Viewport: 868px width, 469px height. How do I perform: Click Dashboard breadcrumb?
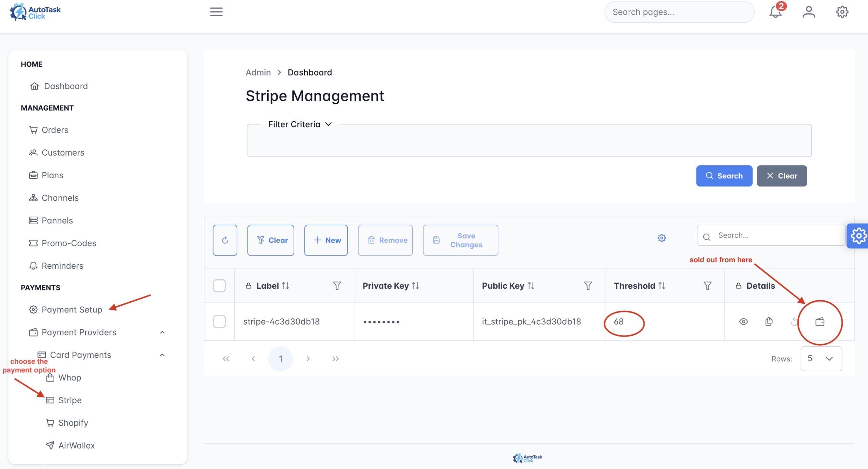point(310,73)
